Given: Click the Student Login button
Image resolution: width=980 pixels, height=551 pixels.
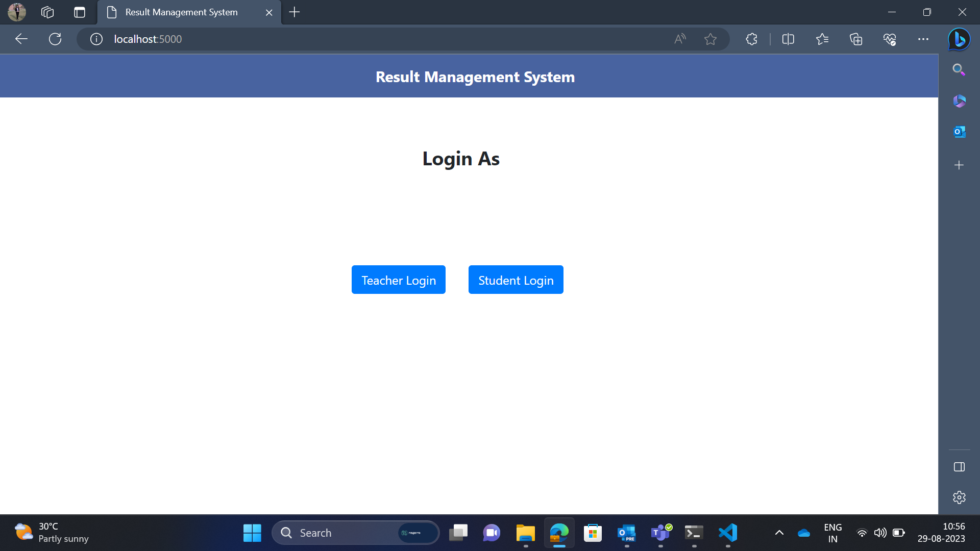Looking at the screenshot, I should tap(516, 280).
